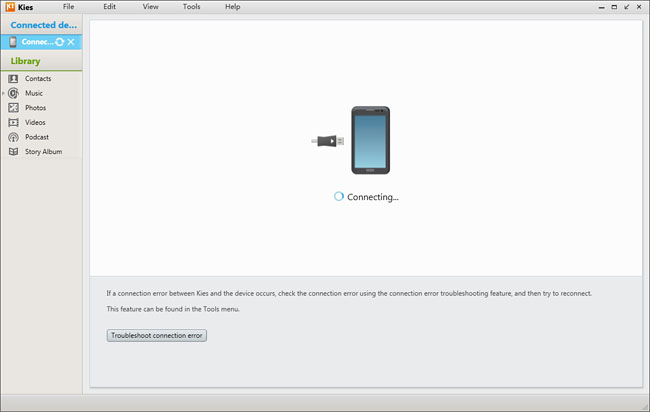Click the refresh icon on connected device
Image resolution: width=650 pixels, height=412 pixels.
coord(60,42)
